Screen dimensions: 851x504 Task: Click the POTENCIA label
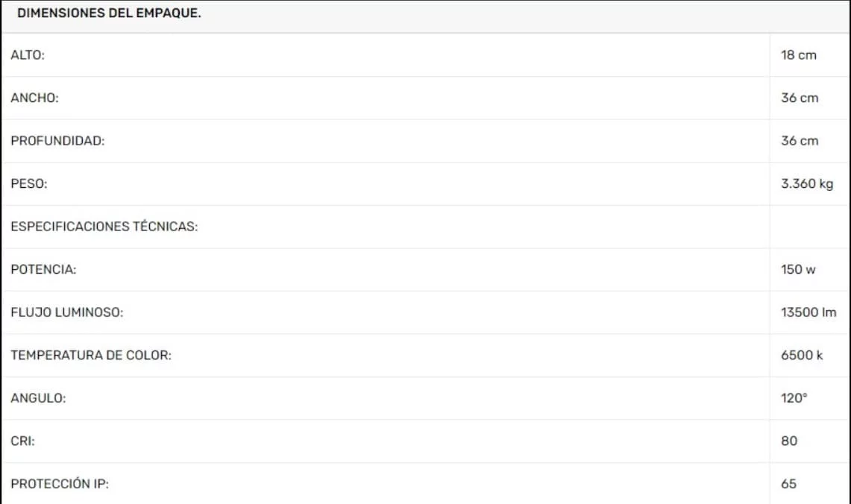43,269
